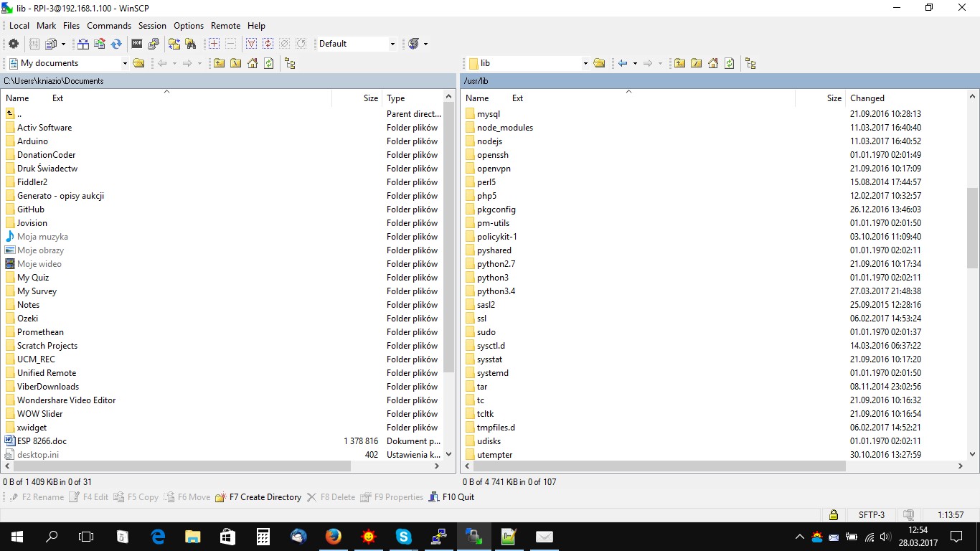This screenshot has height=551, width=980.
Task: Click remote panel vertical scrollbar thumb
Action: pyautogui.click(x=973, y=227)
